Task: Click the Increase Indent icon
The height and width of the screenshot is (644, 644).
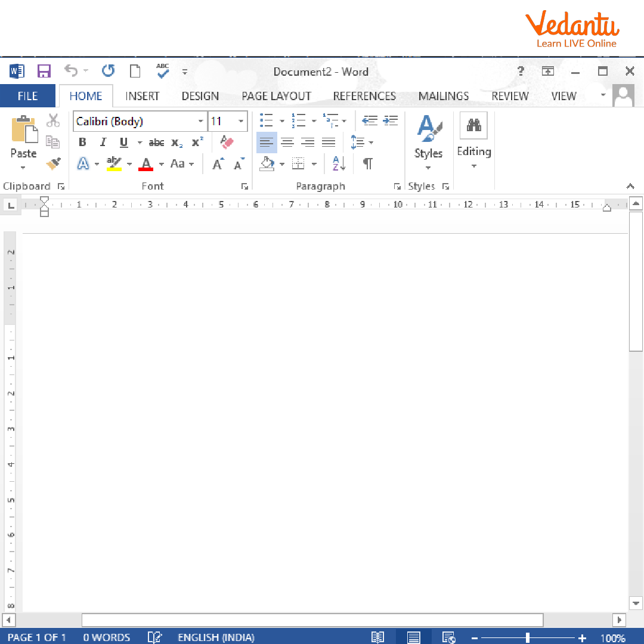Action: coord(391,121)
